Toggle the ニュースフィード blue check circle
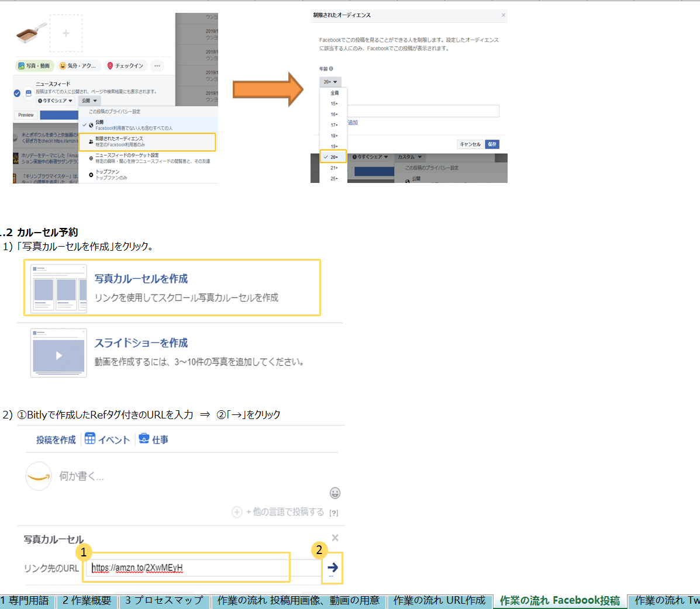700x609 pixels. point(17,94)
